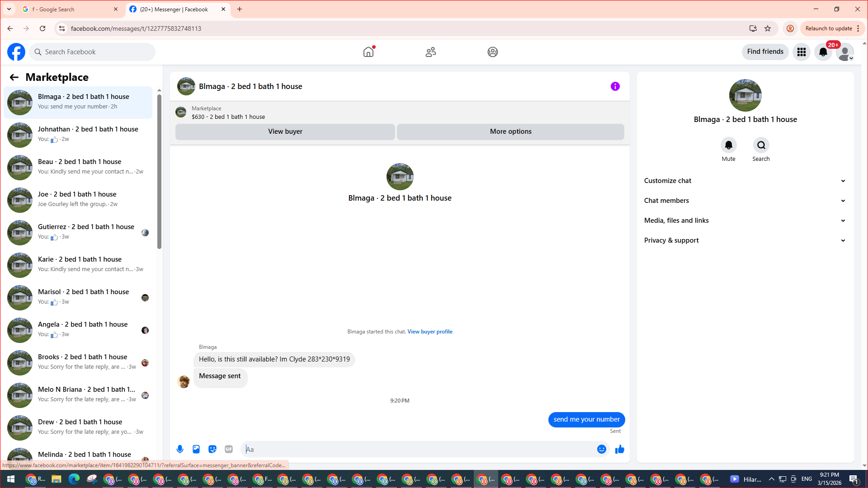Screen dimensions: 868x488
Task: Open Brooks 2 bed 1 bath conversation
Action: pos(78,362)
